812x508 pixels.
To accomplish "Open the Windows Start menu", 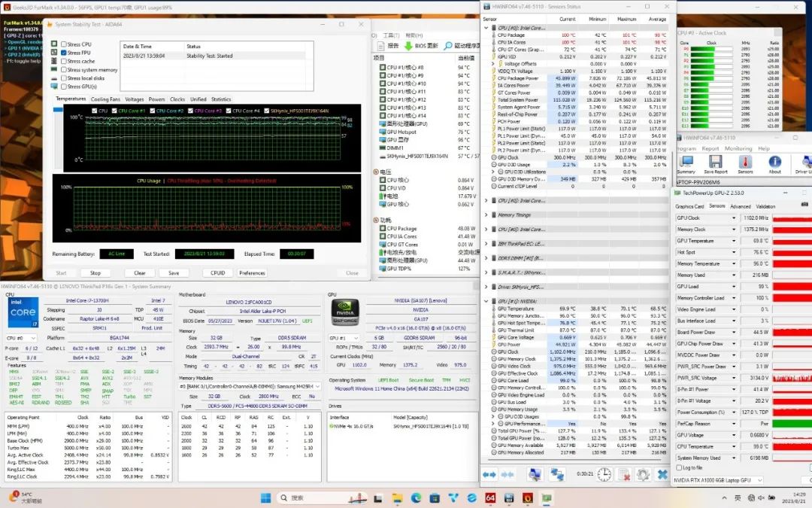I will pyautogui.click(x=265, y=498).
